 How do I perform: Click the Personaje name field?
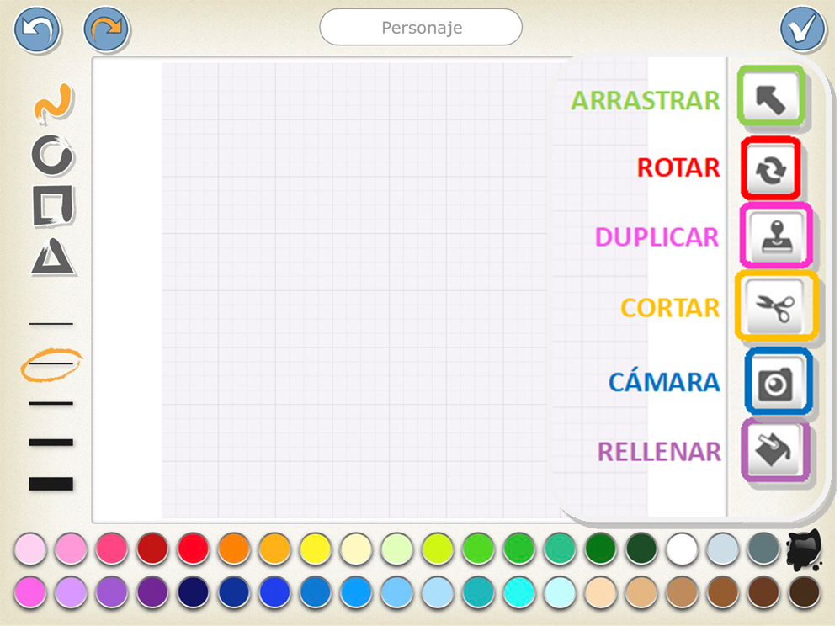click(x=420, y=28)
